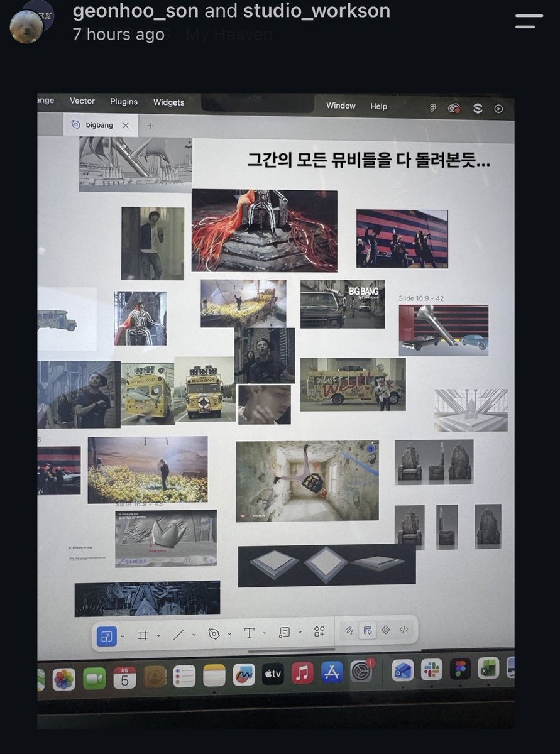
Task: Open Figma app icon in Dock
Action: [461, 669]
